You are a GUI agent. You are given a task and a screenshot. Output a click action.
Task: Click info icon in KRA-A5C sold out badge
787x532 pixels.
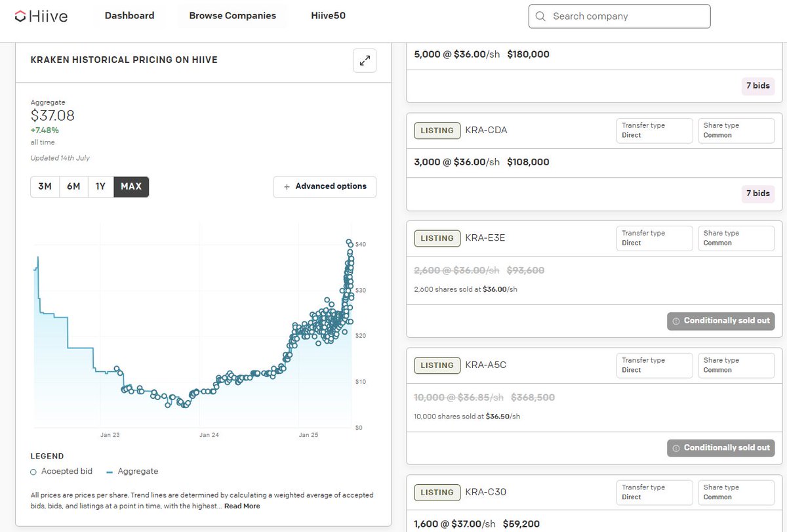tap(676, 449)
